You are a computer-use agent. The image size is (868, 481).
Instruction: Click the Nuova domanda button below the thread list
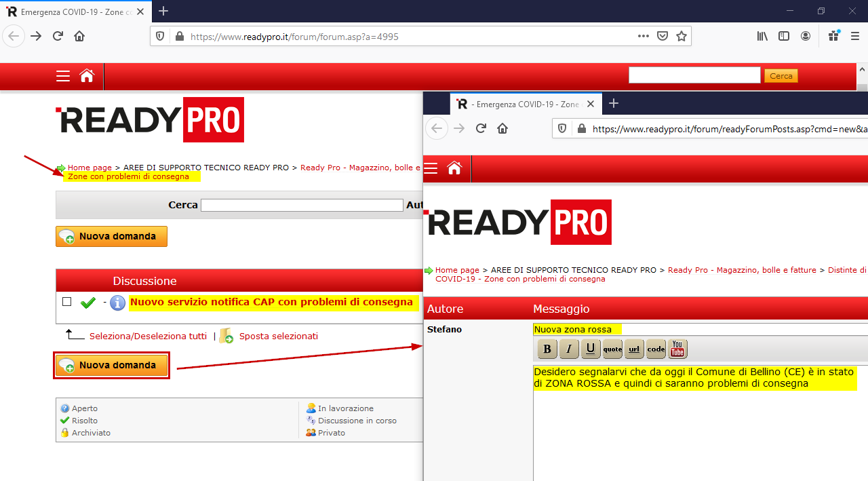coord(111,365)
